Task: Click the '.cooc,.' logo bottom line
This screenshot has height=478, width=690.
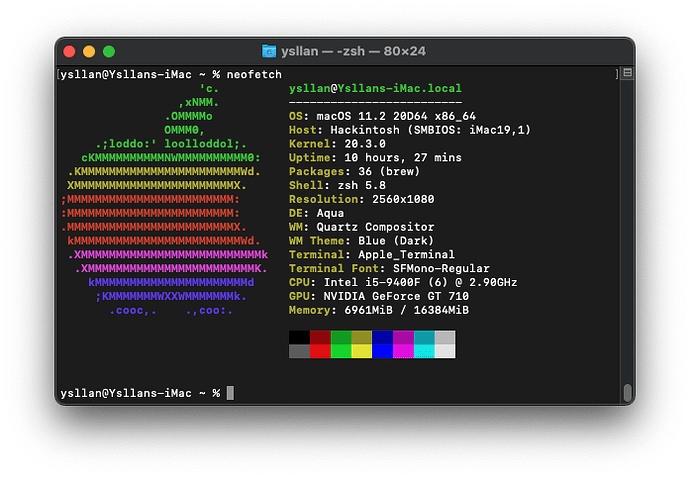Action: (171, 310)
